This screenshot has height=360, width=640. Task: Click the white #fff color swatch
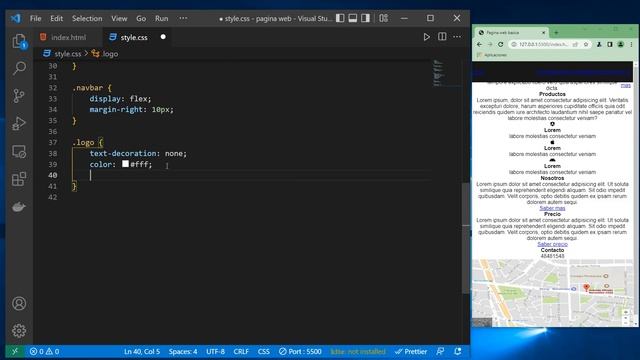(x=125, y=164)
